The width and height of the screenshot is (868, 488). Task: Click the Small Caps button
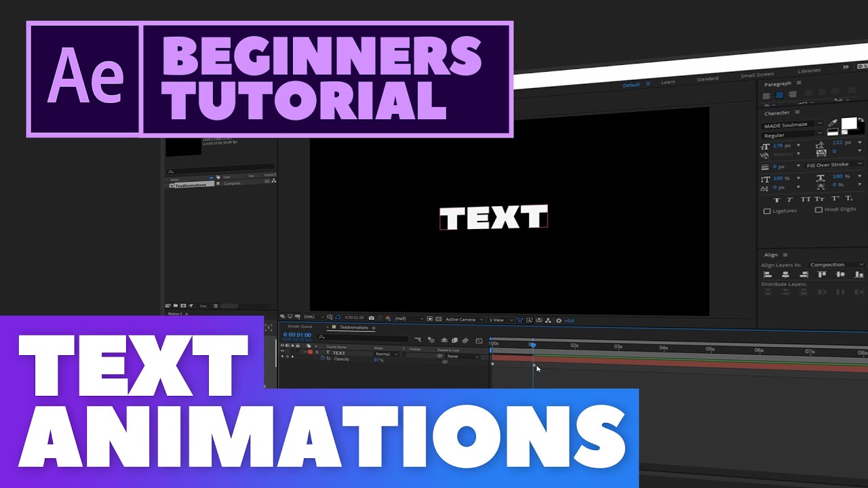tap(818, 199)
